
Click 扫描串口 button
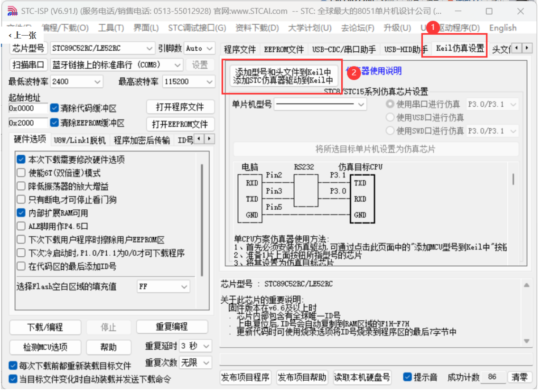tap(28, 65)
